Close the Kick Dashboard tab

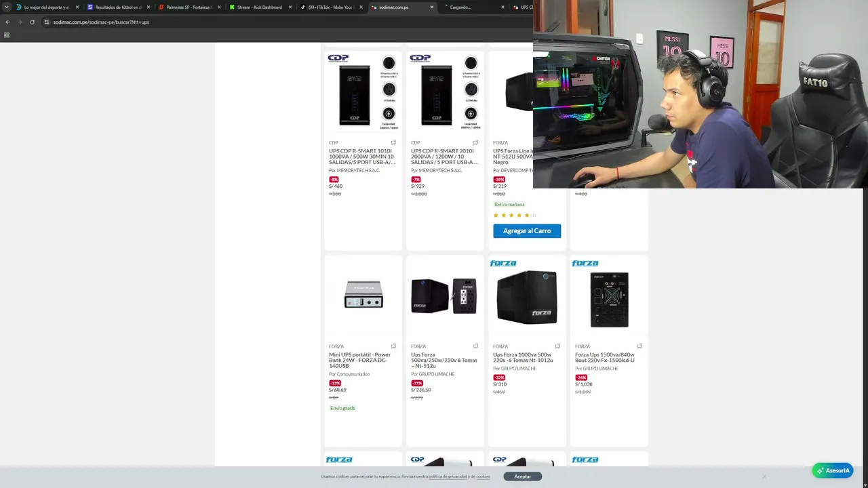(290, 7)
